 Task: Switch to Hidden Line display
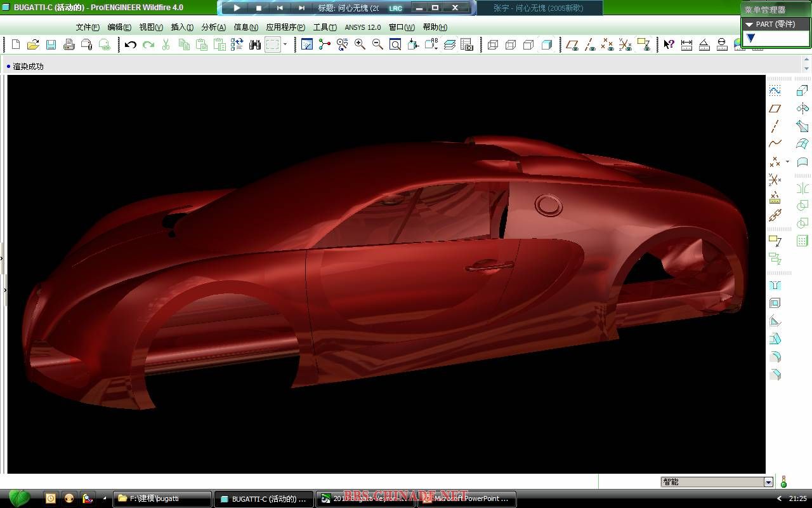511,44
